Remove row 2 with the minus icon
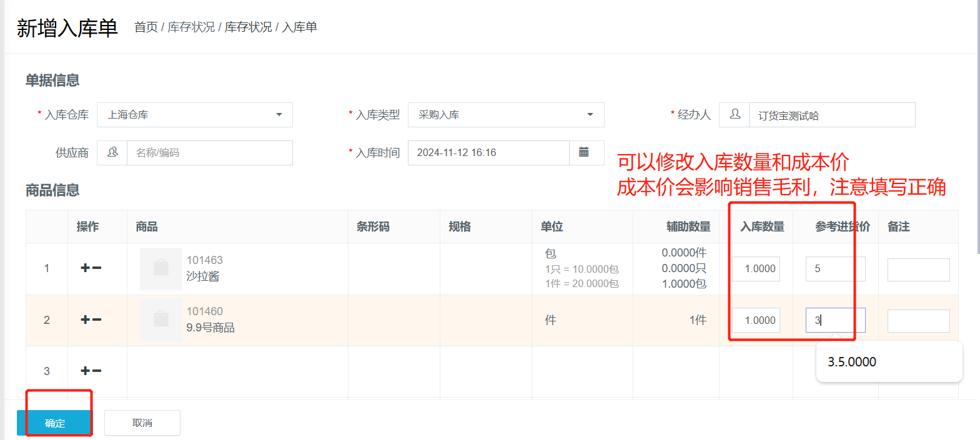Screen dimensions: 980x440 [97, 320]
